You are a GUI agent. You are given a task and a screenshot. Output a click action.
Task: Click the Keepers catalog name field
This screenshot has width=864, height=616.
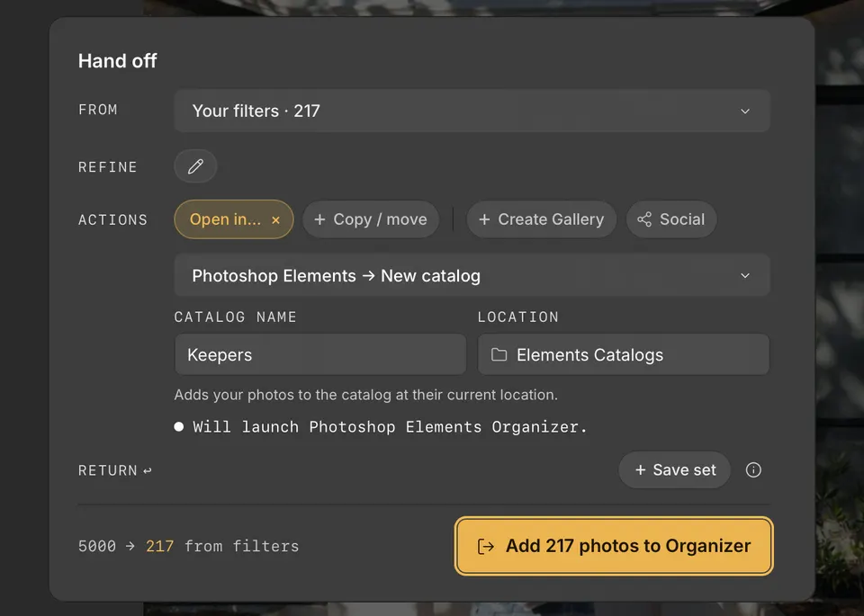320,354
